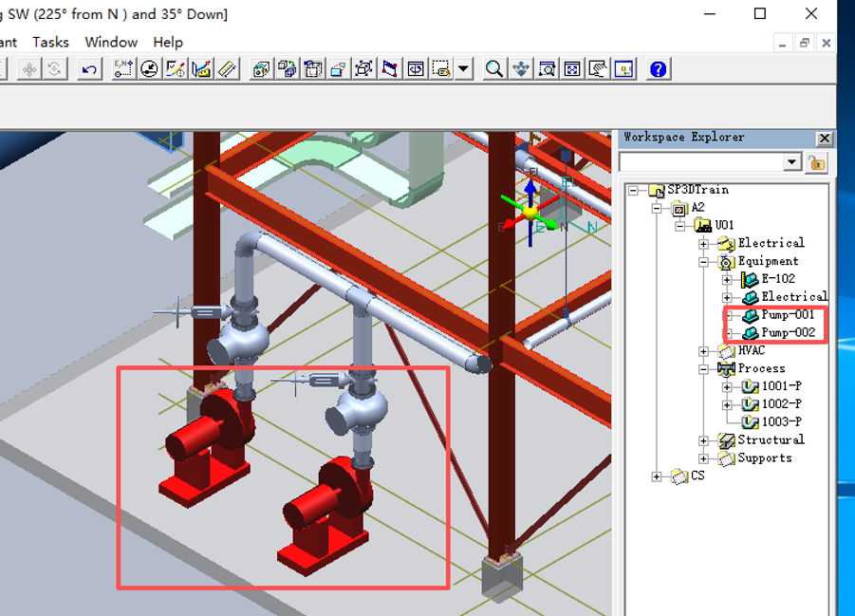The width and height of the screenshot is (855, 616).
Task: Expand the Supports tree node
Action: 703,458
